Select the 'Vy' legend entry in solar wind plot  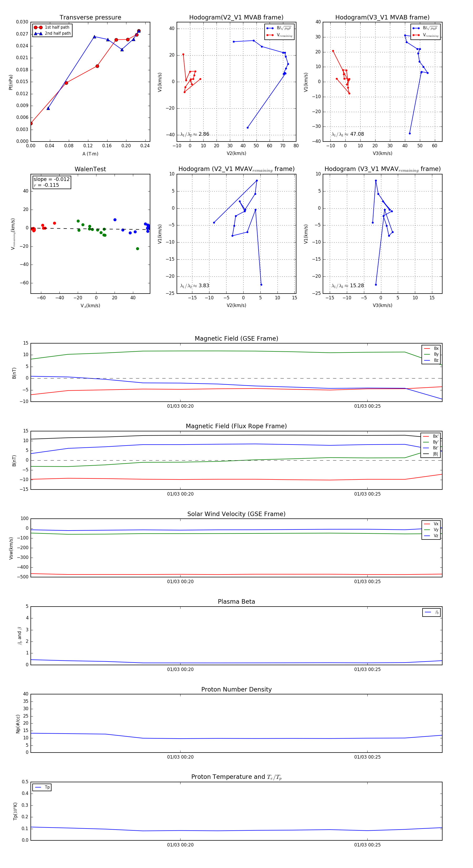coord(431,530)
